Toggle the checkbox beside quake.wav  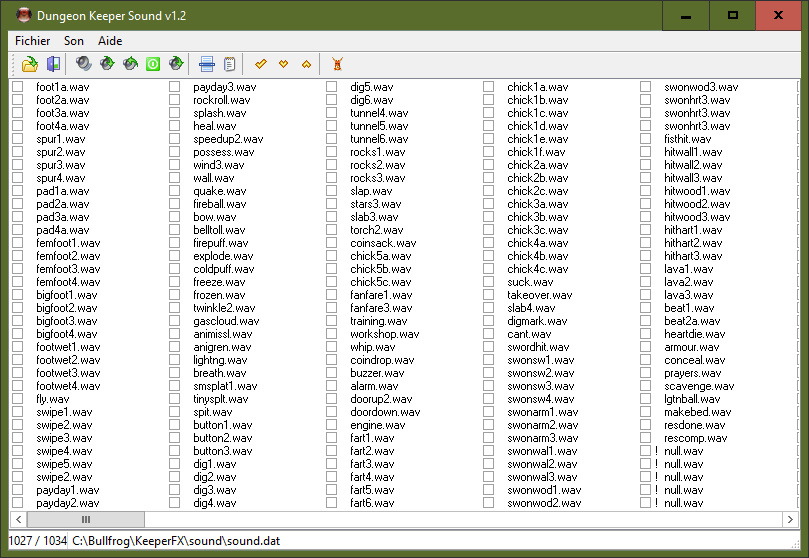174,191
